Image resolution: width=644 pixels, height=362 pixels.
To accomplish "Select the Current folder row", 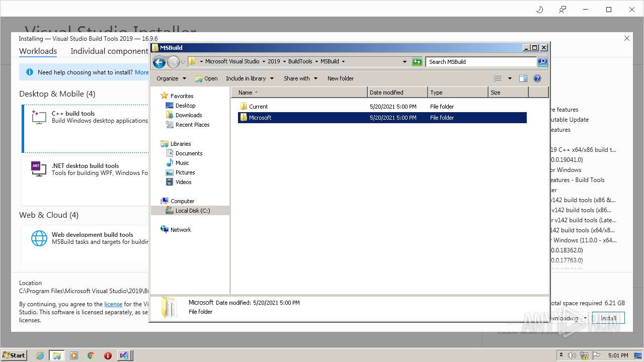I will point(382,107).
